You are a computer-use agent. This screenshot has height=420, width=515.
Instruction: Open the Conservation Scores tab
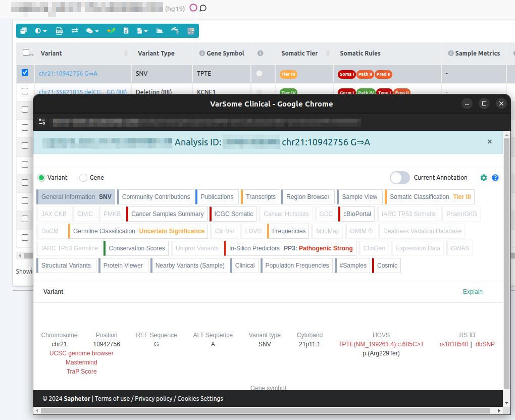[x=136, y=248]
